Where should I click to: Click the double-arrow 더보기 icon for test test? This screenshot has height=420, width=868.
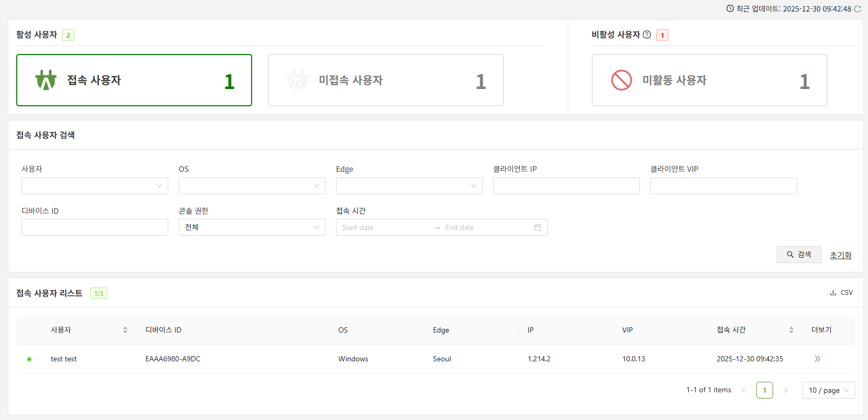pyautogui.click(x=817, y=359)
